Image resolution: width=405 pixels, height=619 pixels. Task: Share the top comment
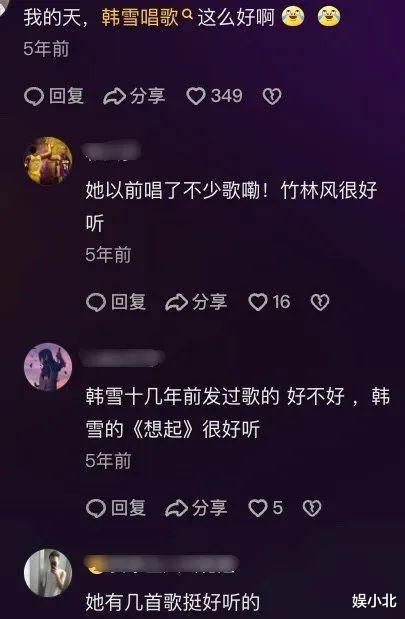(134, 96)
